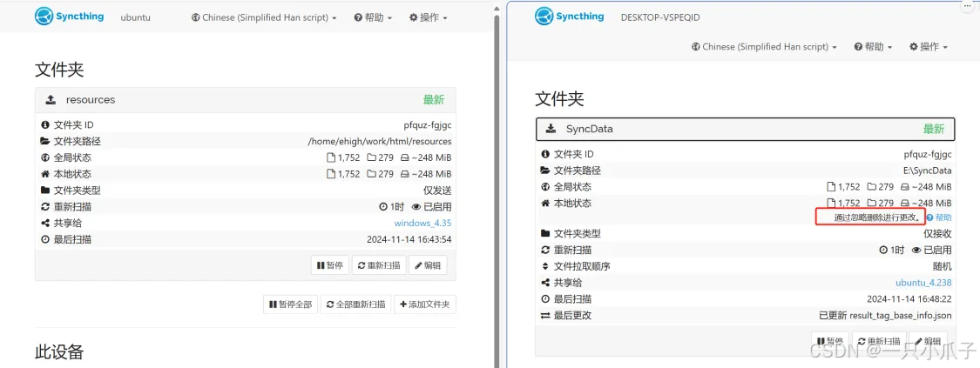Viewport: 980px width, 368px height.
Task: Click 重新扫描 button in resources folder
Action: click(x=379, y=265)
